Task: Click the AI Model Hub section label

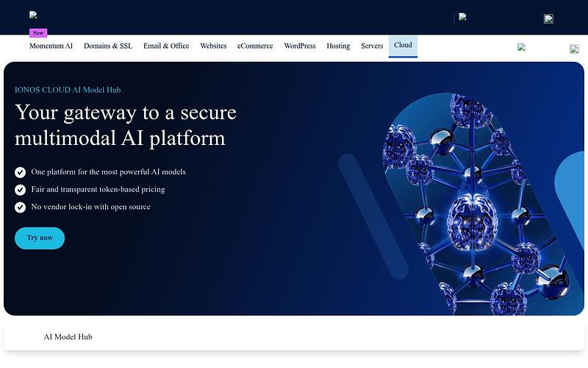Action: pyautogui.click(x=68, y=337)
